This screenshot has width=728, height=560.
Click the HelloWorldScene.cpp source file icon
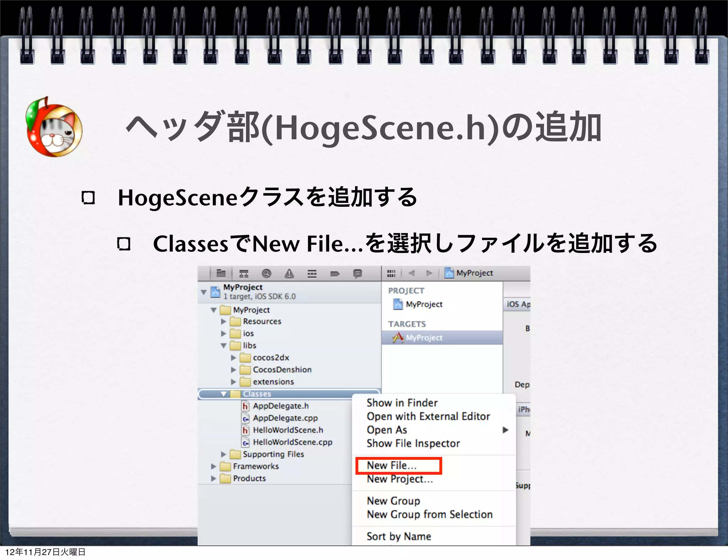pos(245,442)
